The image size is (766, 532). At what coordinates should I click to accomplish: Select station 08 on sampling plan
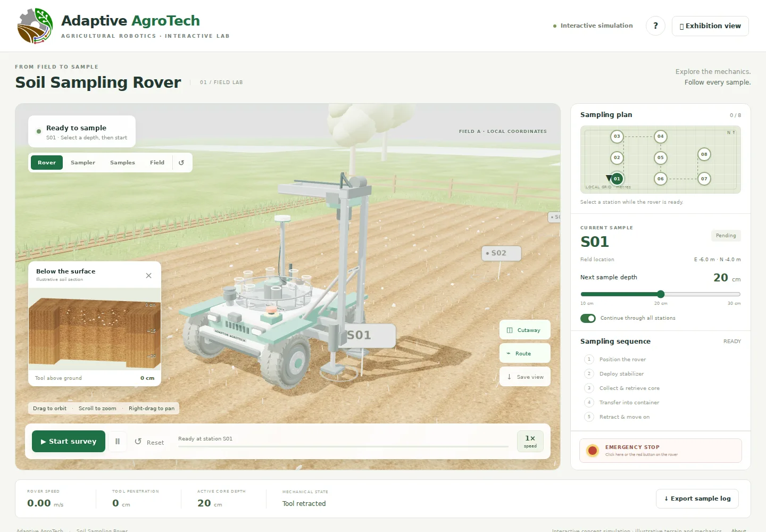tap(704, 154)
